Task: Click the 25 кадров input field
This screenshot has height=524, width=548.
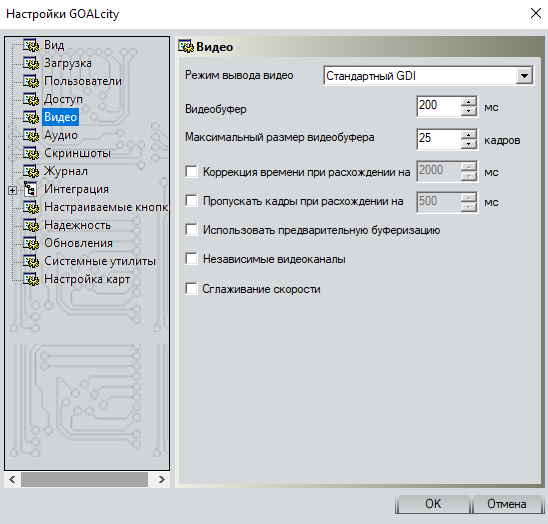Action: point(439,139)
